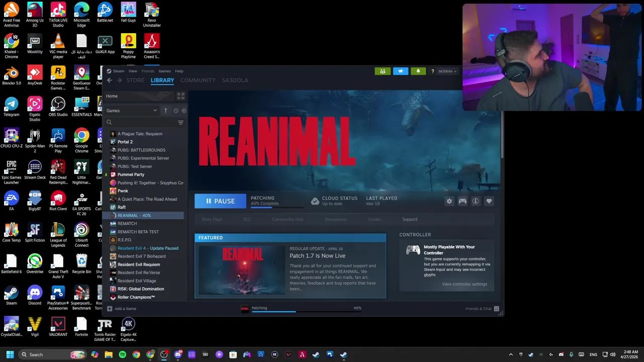Open Patch 1.7 Is Now Live article
Viewport: 644px width, 362px height.
tap(317, 256)
